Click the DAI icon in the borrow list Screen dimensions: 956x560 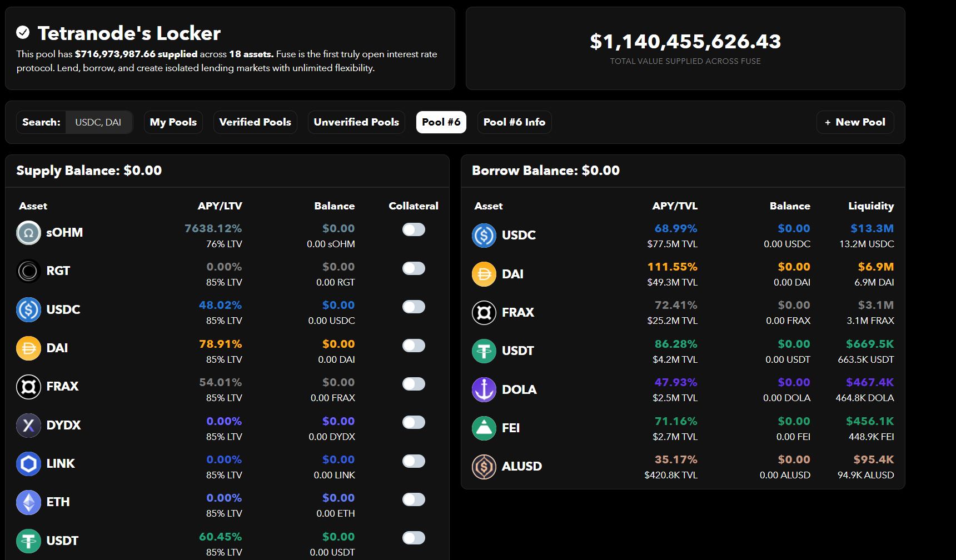[x=484, y=274]
